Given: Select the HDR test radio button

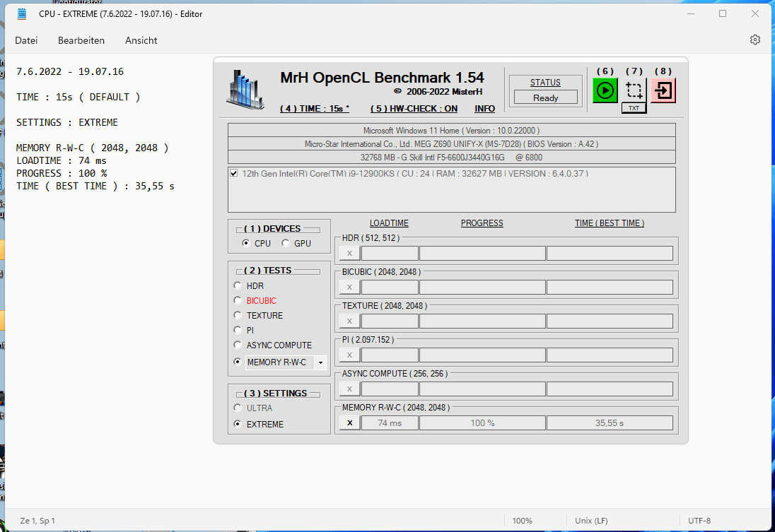Looking at the screenshot, I should point(238,285).
